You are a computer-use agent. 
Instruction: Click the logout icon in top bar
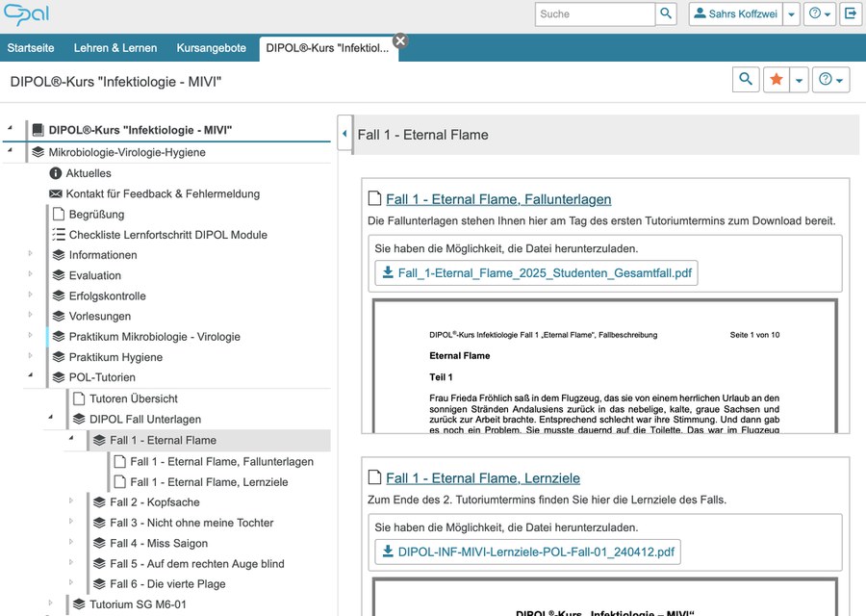pos(850,14)
